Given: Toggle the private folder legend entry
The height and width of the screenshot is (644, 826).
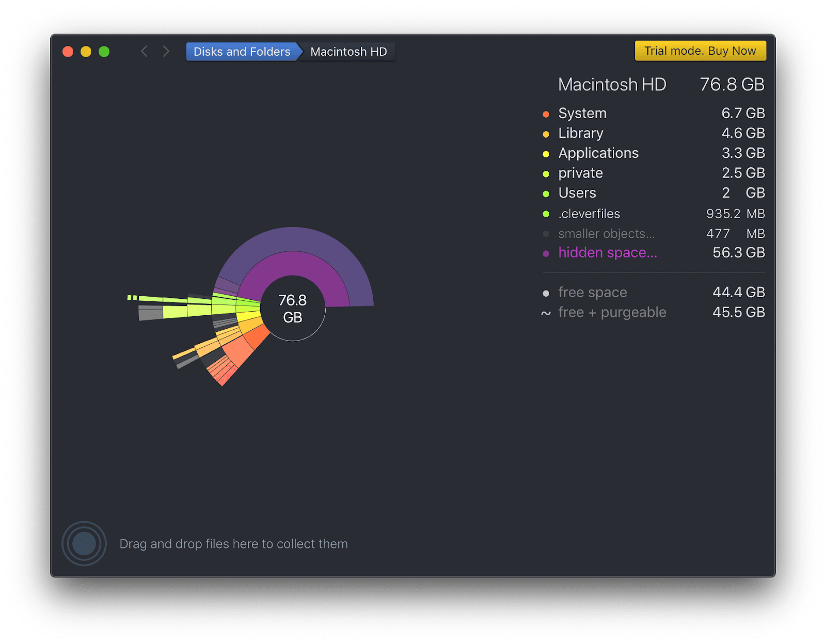Looking at the screenshot, I should tap(580, 173).
